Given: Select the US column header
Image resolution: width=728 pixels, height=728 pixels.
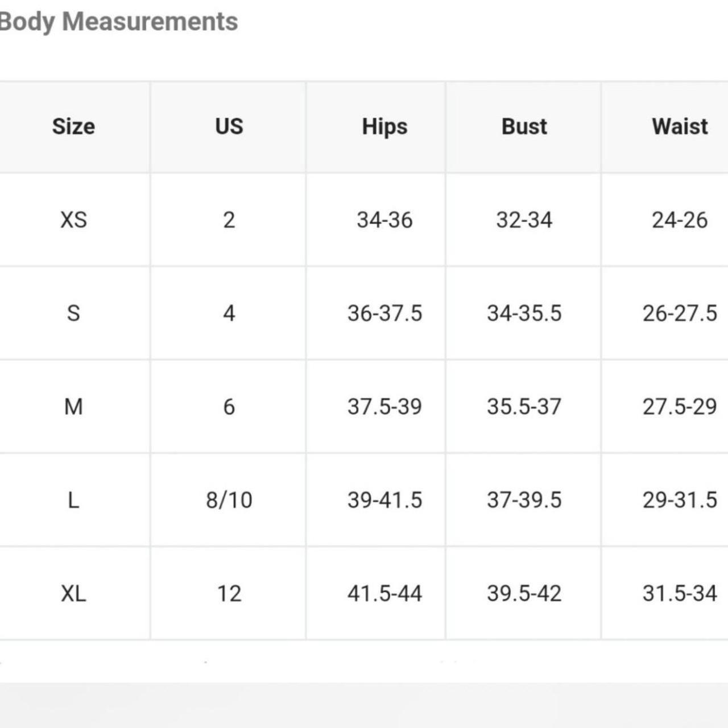Looking at the screenshot, I should (229, 126).
